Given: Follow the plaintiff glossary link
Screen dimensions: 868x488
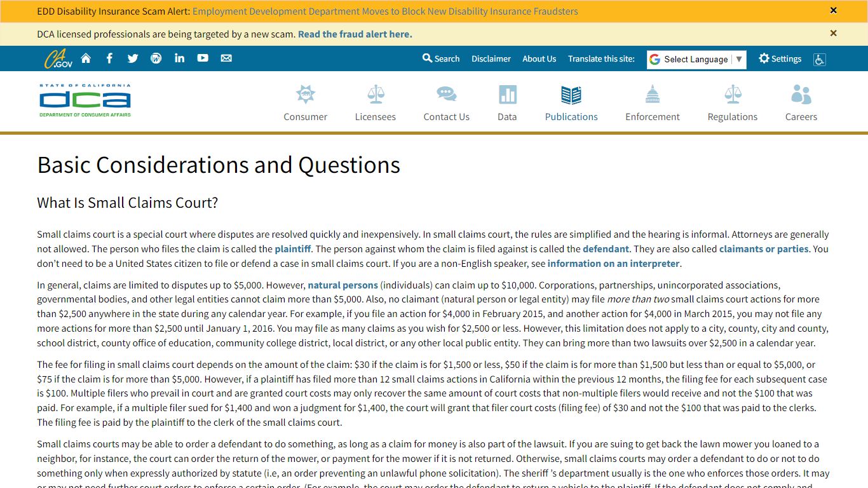Looking at the screenshot, I should (293, 249).
